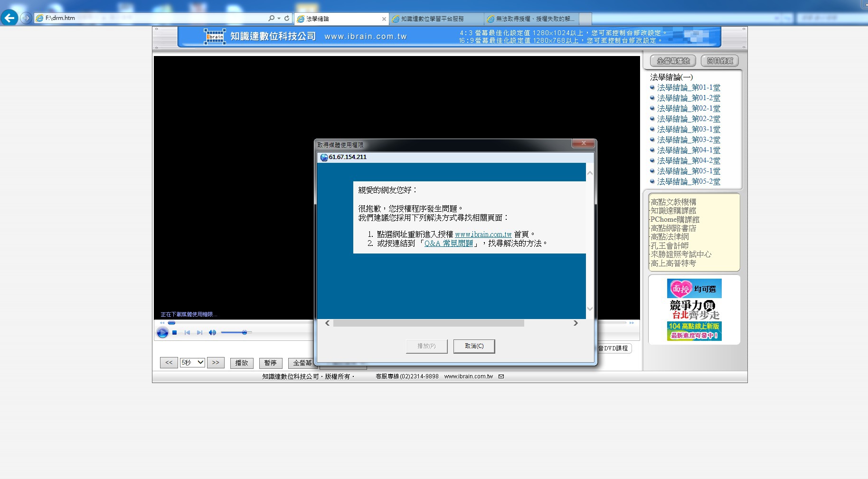The image size is (868, 479).
Task: Click the Refresh icon in the address bar
Action: point(287,18)
